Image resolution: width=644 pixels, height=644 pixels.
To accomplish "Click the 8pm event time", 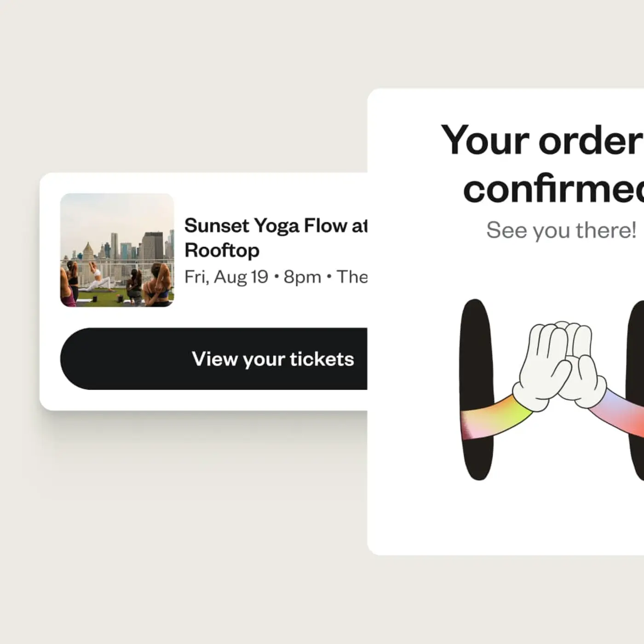I will [x=302, y=276].
